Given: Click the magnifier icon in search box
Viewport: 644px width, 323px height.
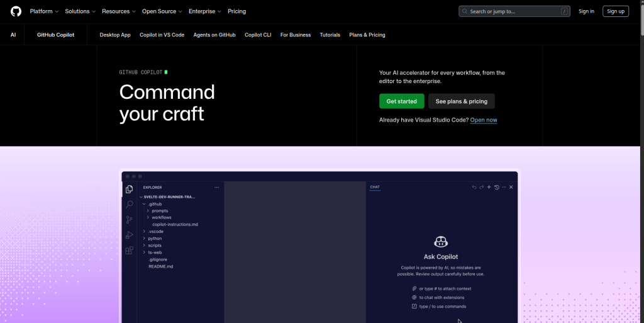Looking at the screenshot, I should (465, 11).
